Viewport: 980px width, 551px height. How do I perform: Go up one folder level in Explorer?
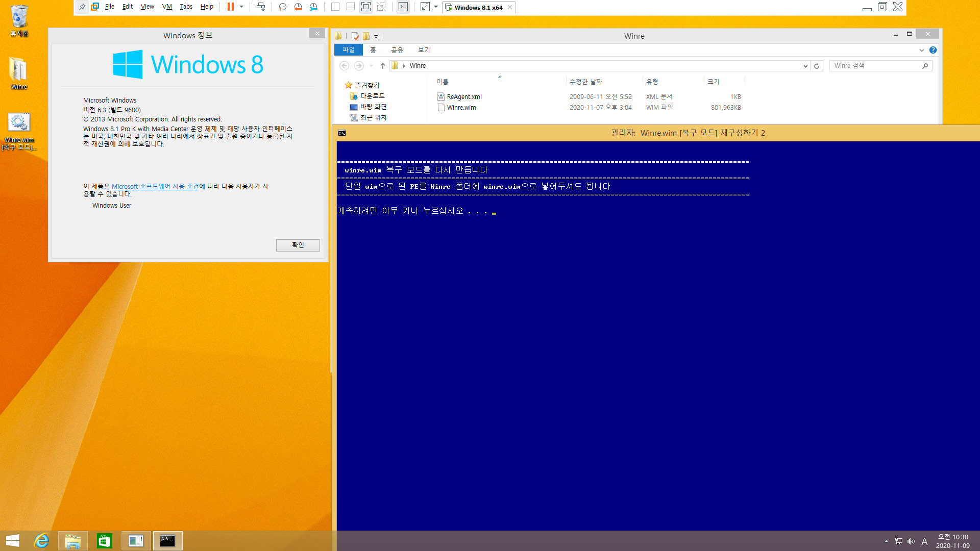coord(383,66)
